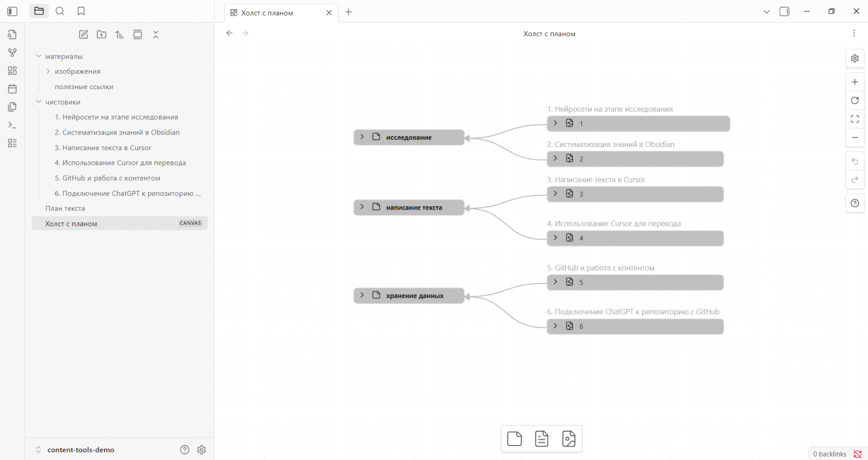Click the zoom to fit canvas icon
Screen dimensions: 868x460
tap(855, 119)
